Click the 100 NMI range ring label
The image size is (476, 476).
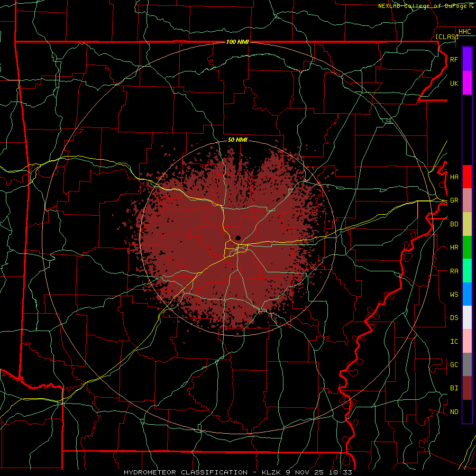[237, 42]
